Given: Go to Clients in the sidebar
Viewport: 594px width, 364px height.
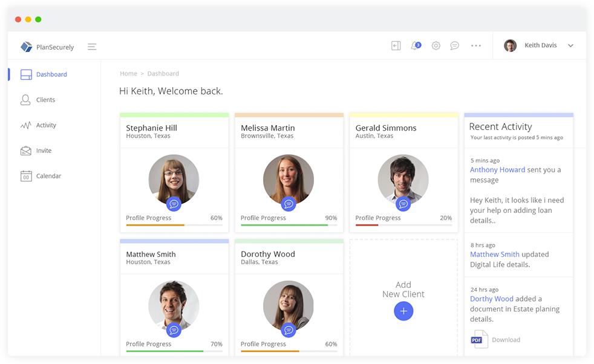Looking at the screenshot, I should (45, 100).
